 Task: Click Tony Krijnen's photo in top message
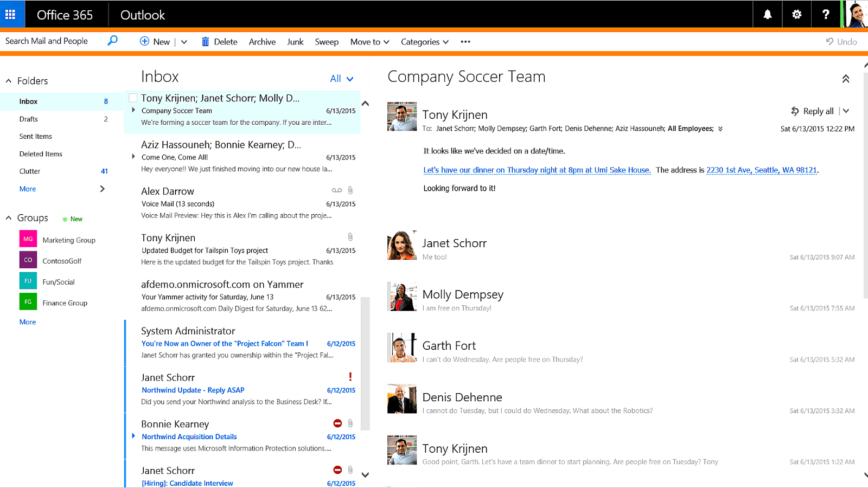tap(402, 117)
